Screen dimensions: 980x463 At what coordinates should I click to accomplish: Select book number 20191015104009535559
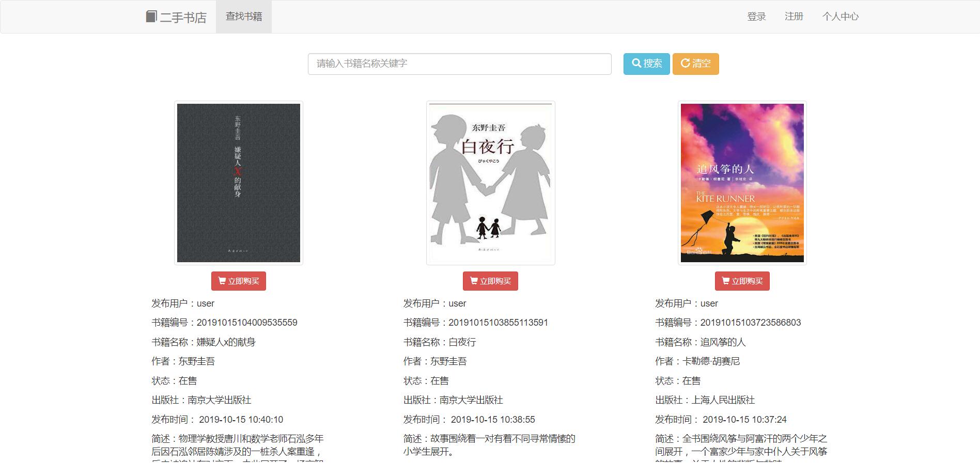pyautogui.click(x=247, y=323)
